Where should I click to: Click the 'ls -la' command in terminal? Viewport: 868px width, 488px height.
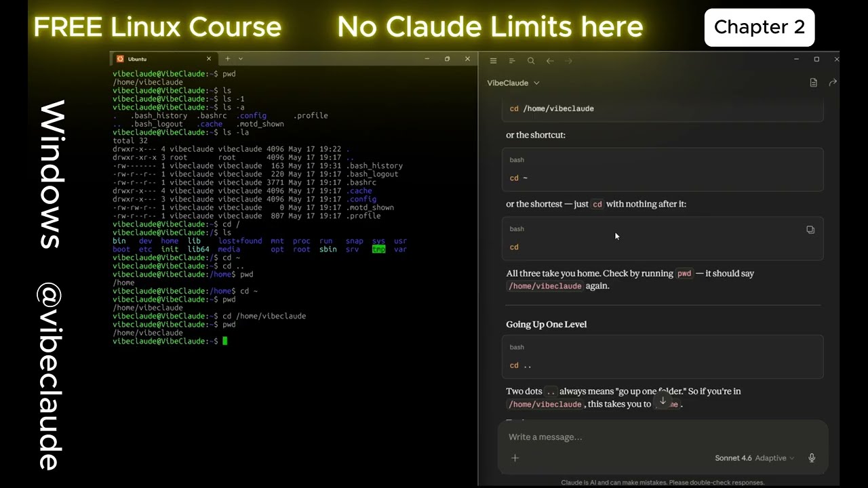click(x=236, y=133)
